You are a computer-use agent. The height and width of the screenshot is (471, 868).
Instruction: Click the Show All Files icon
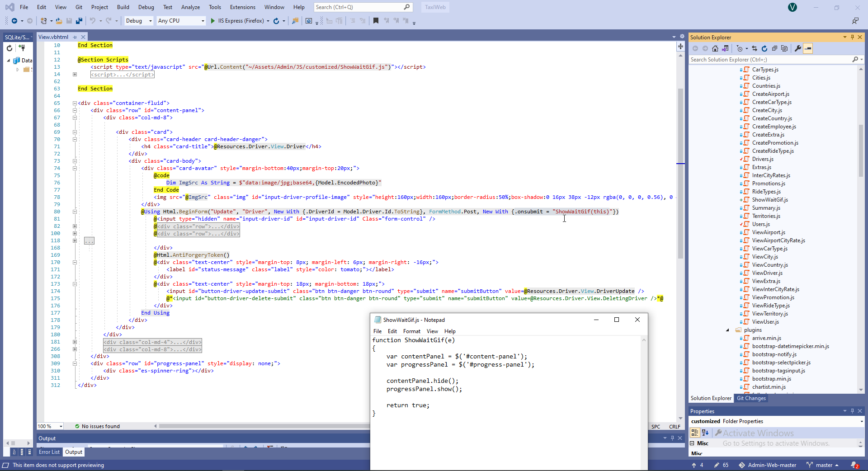coord(784,48)
